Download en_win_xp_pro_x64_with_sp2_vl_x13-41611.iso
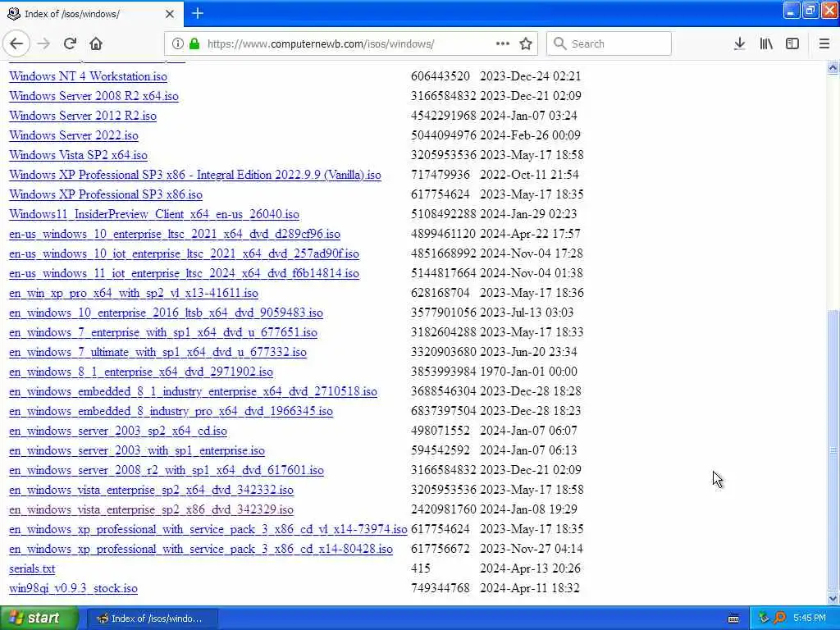Image resolution: width=840 pixels, height=630 pixels. pyautogui.click(x=134, y=293)
